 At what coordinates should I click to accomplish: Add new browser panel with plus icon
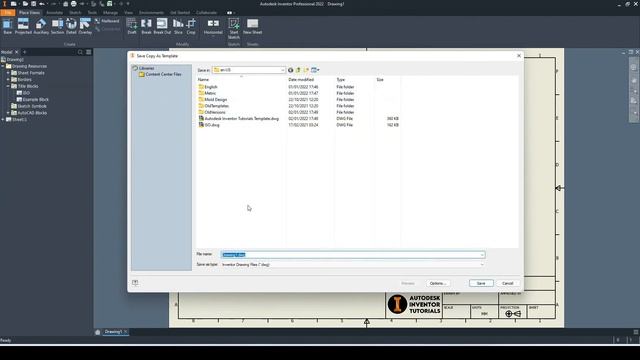click(24, 52)
